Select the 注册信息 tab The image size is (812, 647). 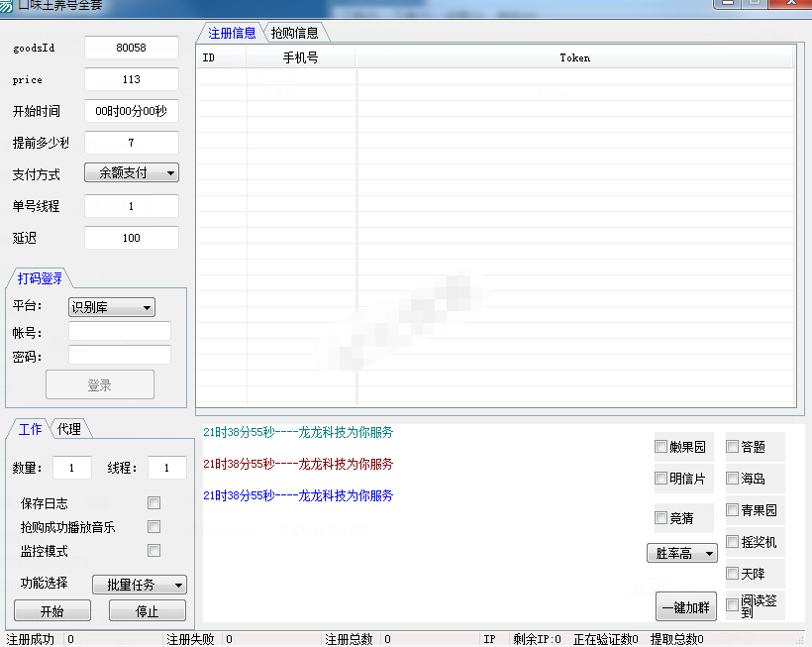232,33
